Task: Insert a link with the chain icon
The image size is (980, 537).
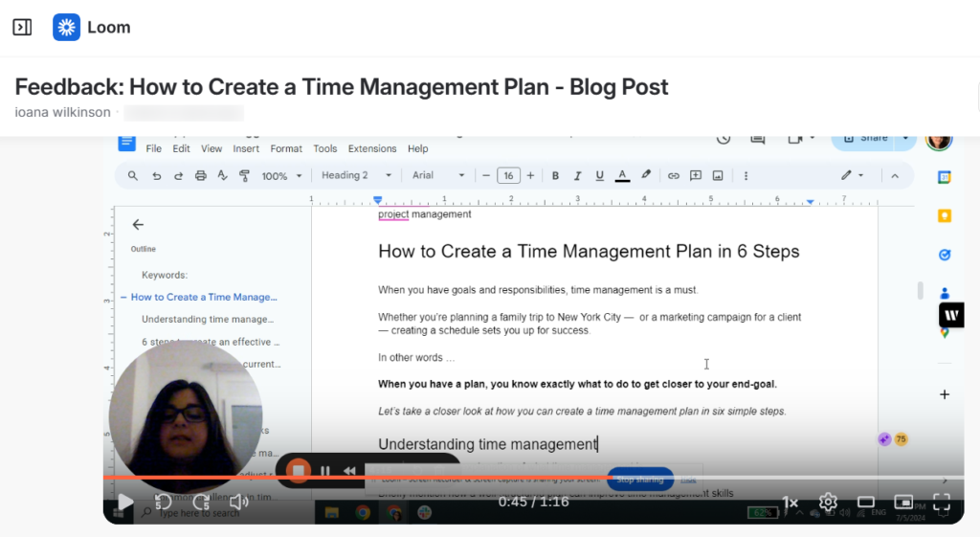Action: [673, 176]
